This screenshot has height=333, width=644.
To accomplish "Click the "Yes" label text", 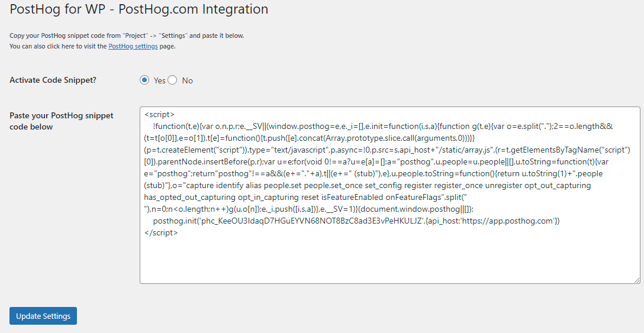I will 160,81.
